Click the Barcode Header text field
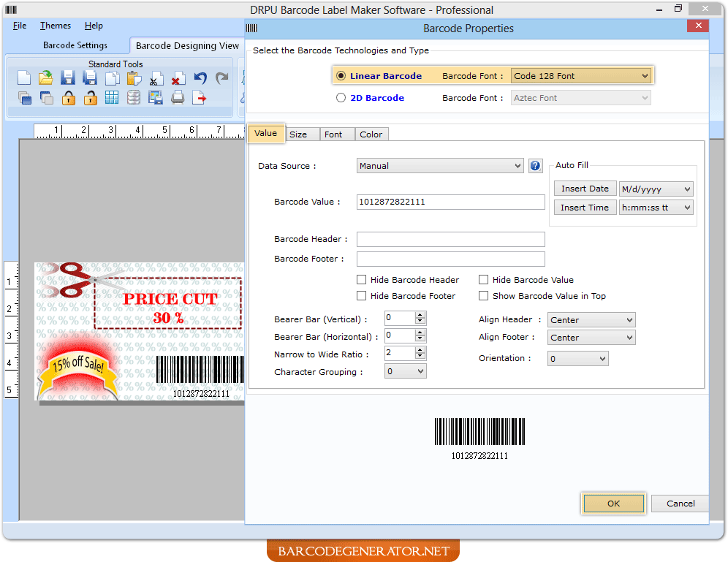 (x=450, y=240)
